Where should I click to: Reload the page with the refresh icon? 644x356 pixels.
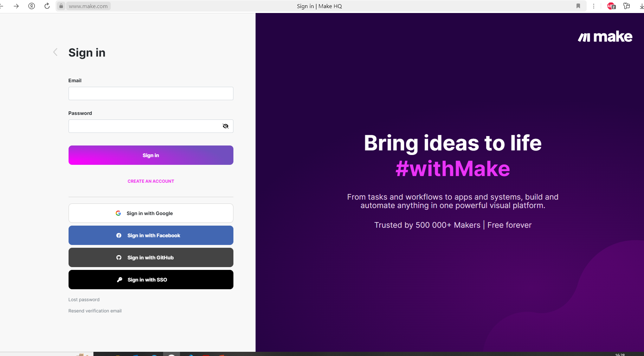click(x=47, y=6)
